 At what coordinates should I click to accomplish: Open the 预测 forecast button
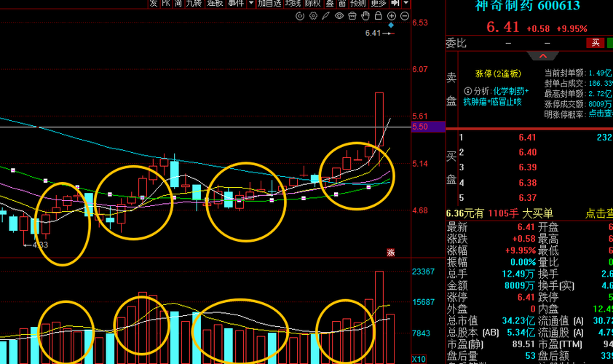(357, 3)
